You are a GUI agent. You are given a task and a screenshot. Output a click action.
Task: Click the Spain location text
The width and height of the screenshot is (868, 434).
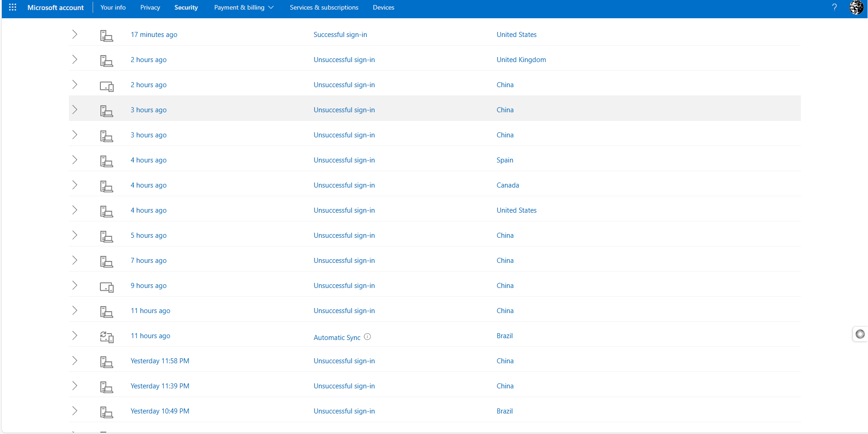tap(505, 160)
